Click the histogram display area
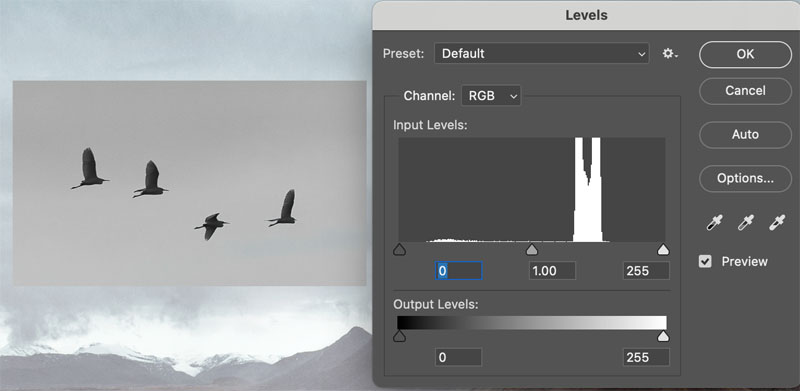 pos(532,189)
